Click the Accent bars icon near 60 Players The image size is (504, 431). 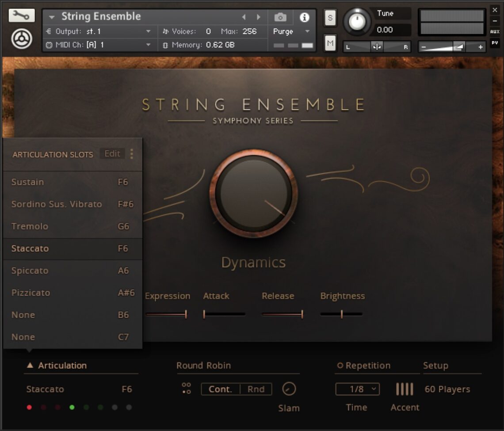pos(405,389)
